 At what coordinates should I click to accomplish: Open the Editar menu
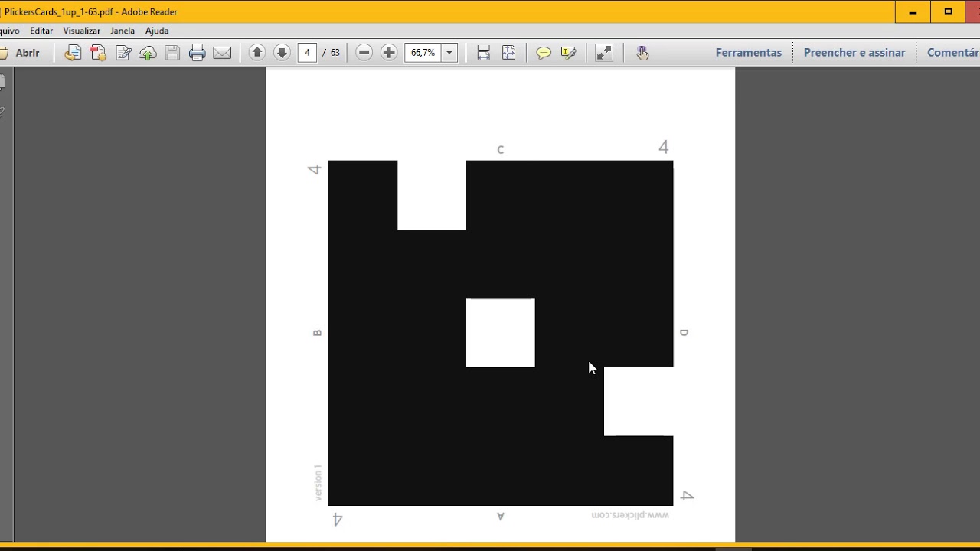click(41, 31)
